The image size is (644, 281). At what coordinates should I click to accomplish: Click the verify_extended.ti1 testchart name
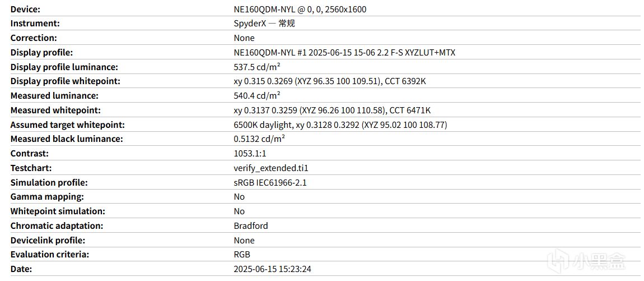[271, 168]
